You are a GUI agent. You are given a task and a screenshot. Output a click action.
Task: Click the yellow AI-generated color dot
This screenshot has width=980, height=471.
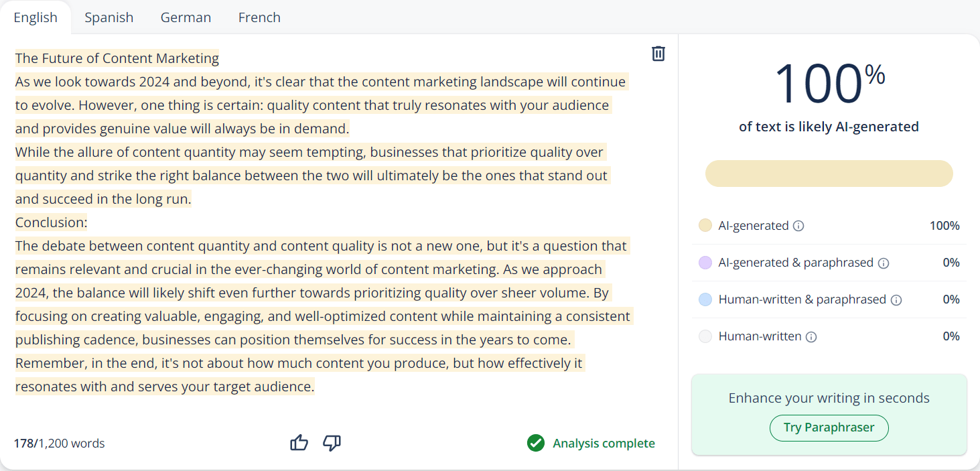point(705,226)
